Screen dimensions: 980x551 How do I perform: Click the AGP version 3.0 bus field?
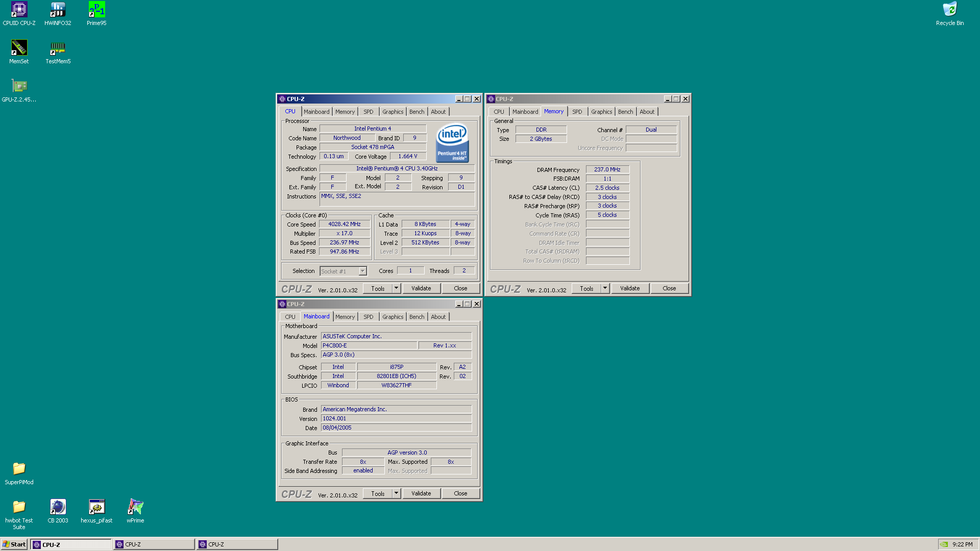(x=407, y=453)
